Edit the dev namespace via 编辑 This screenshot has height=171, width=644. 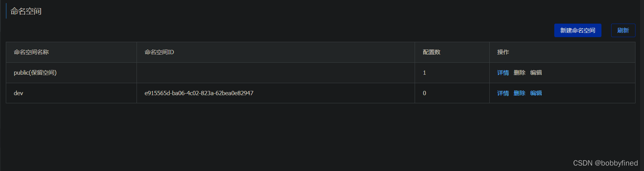[536, 93]
